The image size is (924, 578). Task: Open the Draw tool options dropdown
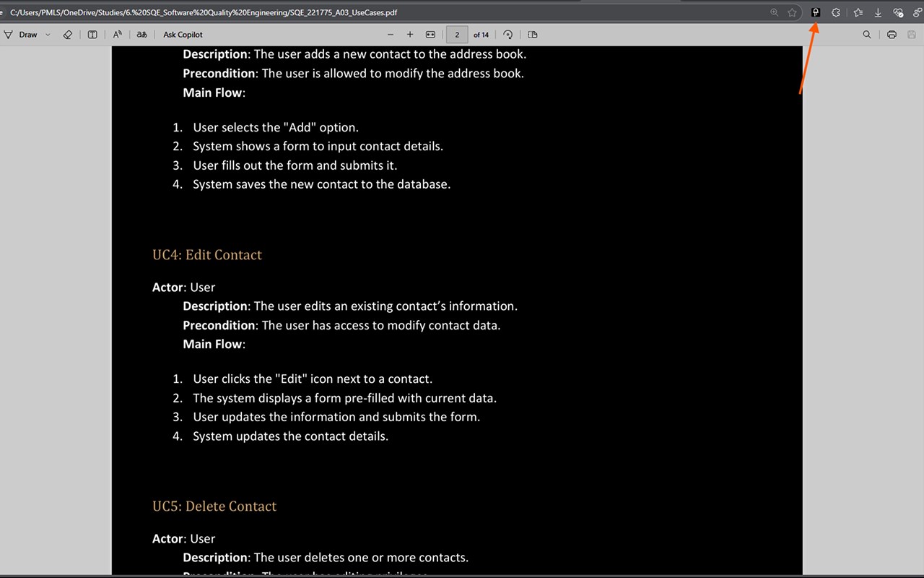[x=48, y=35]
